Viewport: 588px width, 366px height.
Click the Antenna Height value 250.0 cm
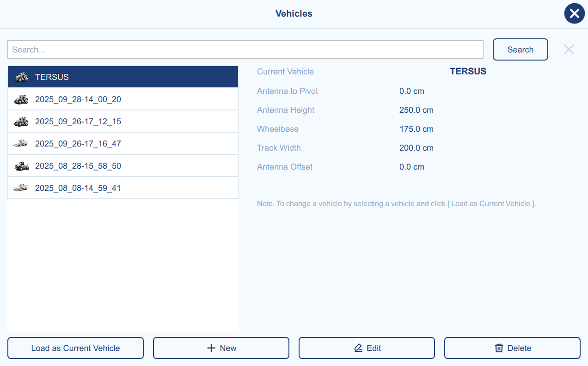point(416,110)
